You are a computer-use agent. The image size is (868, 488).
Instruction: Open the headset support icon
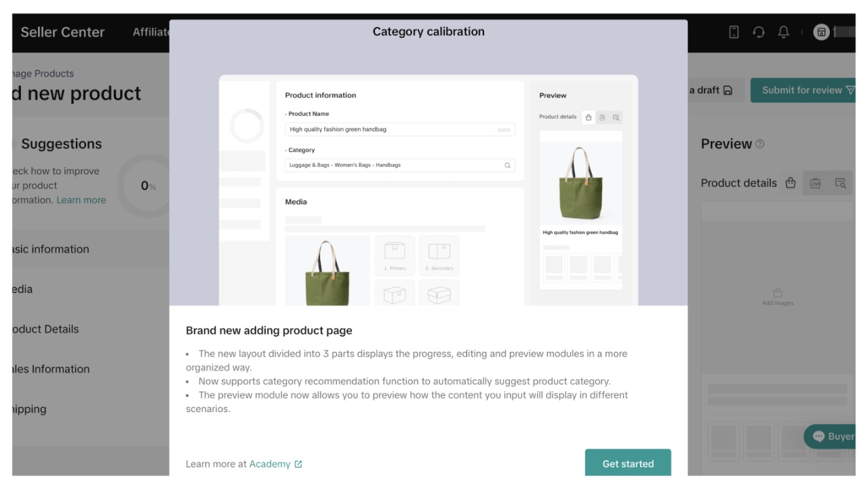[759, 32]
